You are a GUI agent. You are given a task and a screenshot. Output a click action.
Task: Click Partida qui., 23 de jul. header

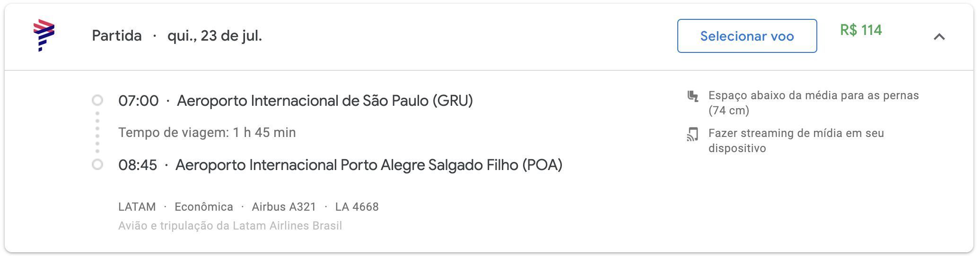tap(177, 35)
